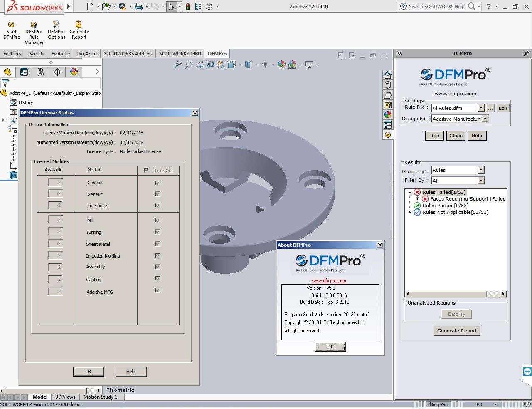The image size is (532, 409).
Task: Switch to the Sketch tab
Action: [x=36, y=53]
